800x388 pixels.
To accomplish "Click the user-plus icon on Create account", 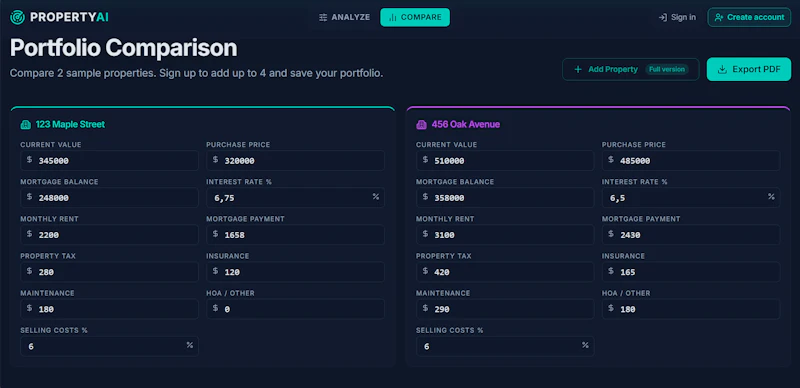I will (x=719, y=17).
